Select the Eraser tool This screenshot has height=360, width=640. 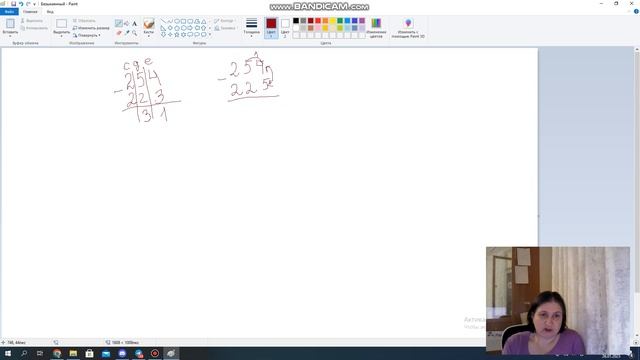[119, 33]
